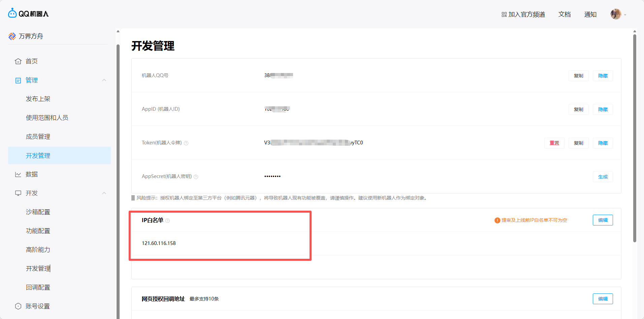
Task: Collapse the 开发 sidebar section
Action: click(104, 193)
